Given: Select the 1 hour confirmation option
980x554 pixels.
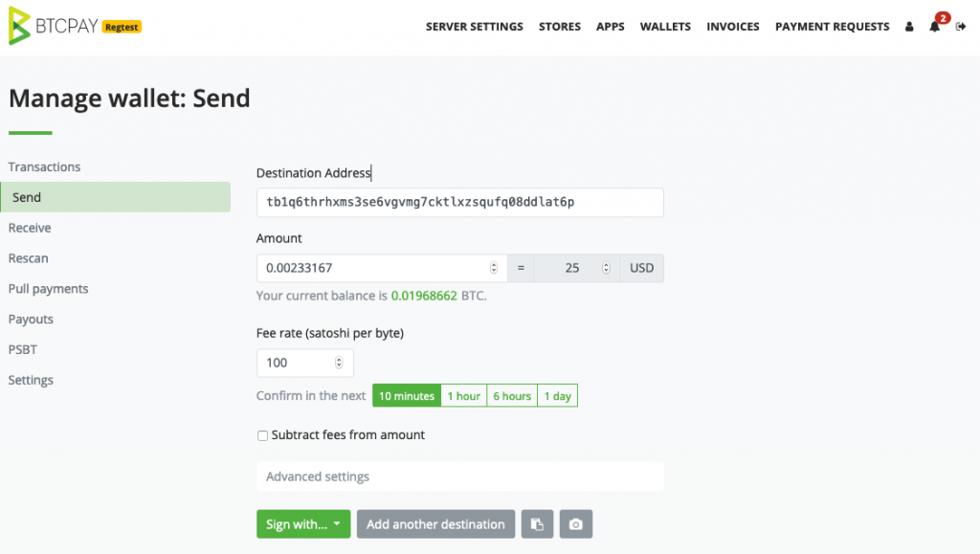Looking at the screenshot, I should coord(464,396).
